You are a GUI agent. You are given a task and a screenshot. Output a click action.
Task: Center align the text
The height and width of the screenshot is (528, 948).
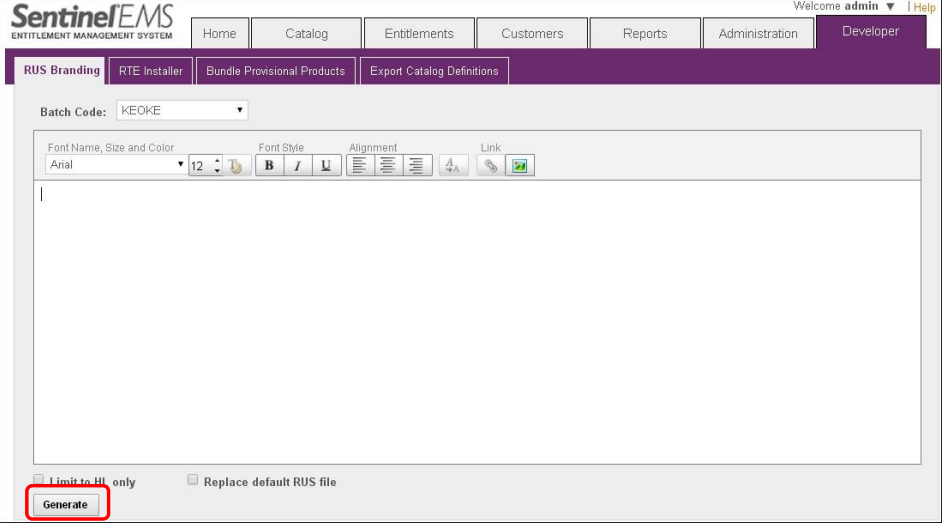coord(389,166)
